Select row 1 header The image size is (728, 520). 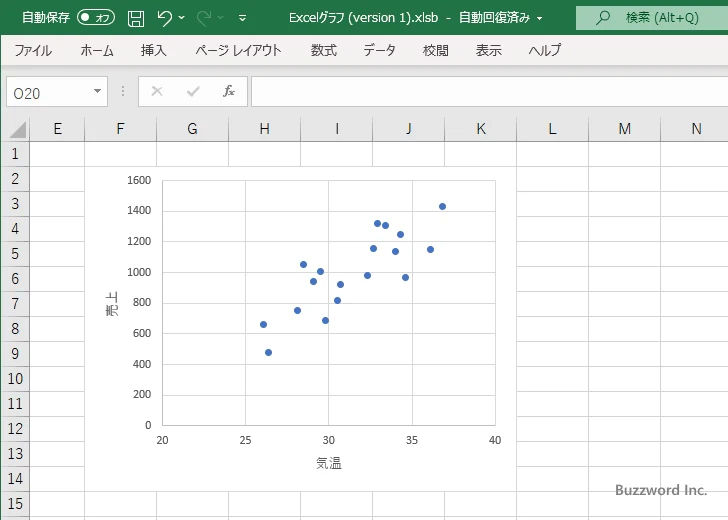click(15, 154)
